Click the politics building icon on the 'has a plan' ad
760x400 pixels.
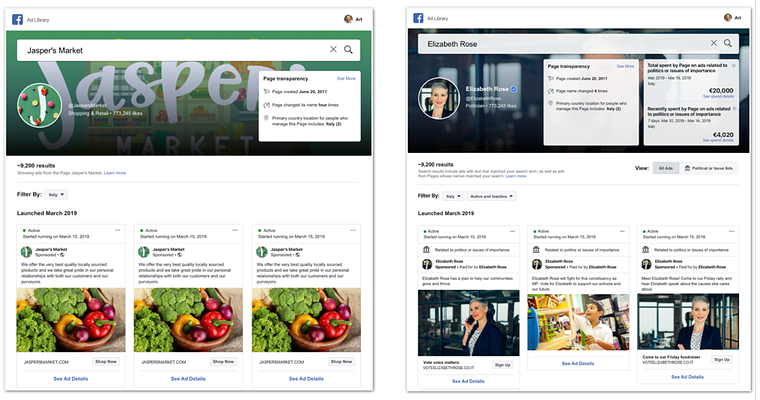[427, 250]
